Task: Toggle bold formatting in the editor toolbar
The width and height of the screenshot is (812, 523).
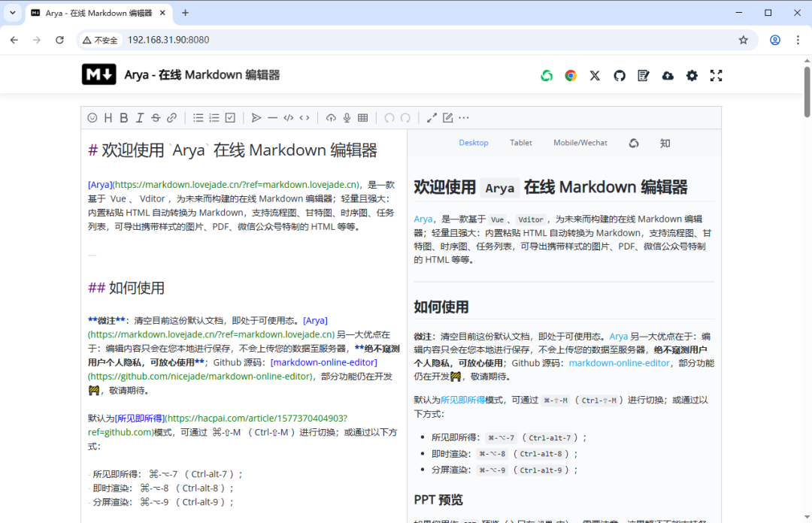Action: pyautogui.click(x=123, y=117)
